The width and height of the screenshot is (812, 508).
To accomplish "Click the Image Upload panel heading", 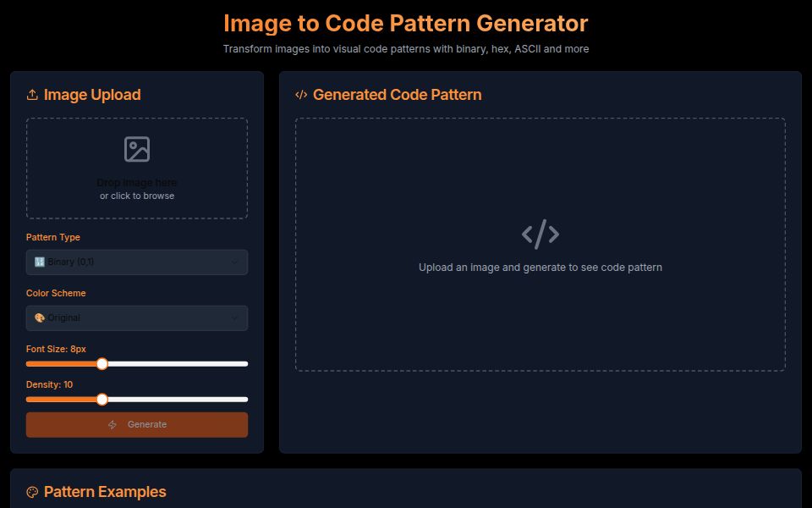I will 91,94.
